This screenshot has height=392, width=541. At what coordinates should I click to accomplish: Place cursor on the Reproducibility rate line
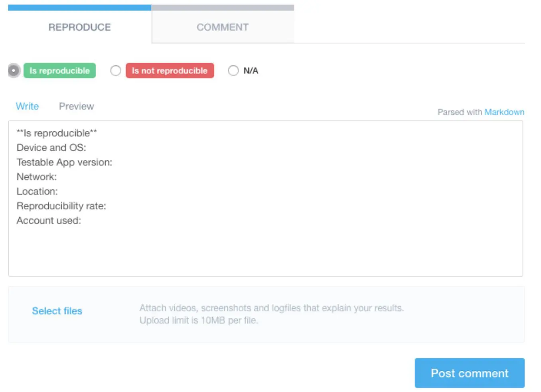tap(61, 206)
